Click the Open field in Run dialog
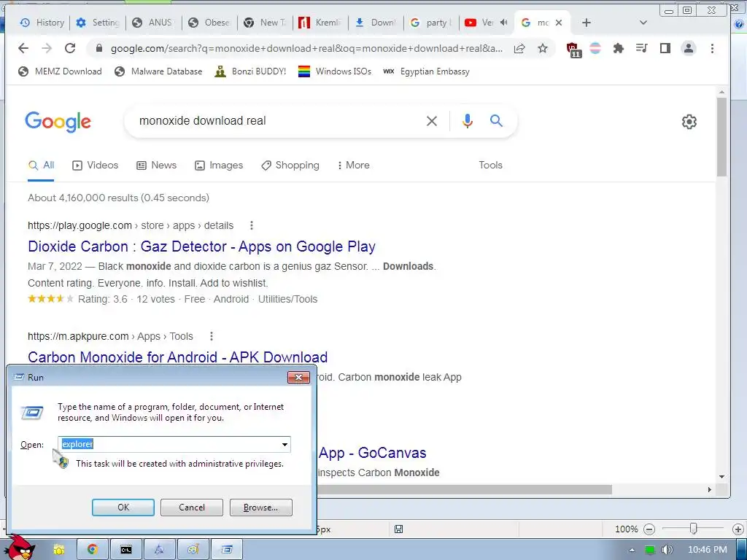 point(174,444)
